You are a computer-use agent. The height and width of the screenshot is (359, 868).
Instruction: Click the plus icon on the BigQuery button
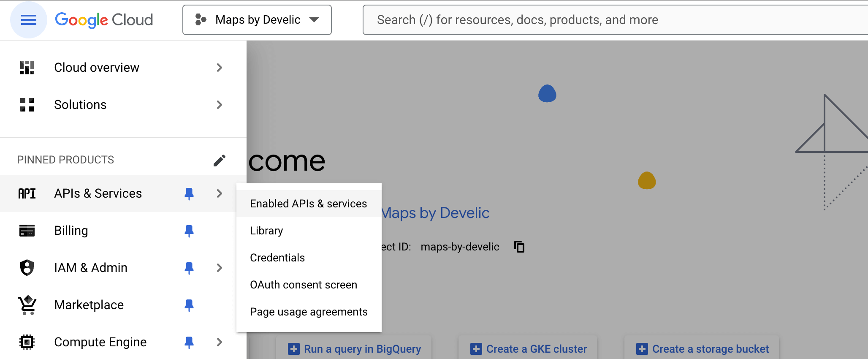coord(294,349)
